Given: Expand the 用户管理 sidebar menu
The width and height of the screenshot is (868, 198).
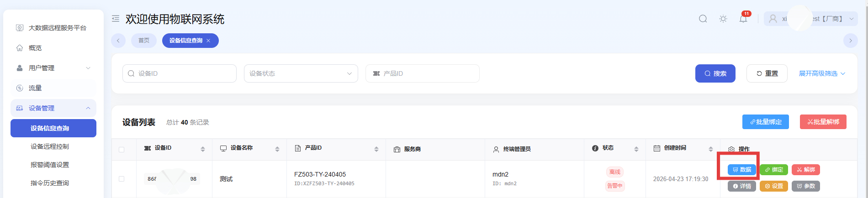Looking at the screenshot, I should (53, 68).
